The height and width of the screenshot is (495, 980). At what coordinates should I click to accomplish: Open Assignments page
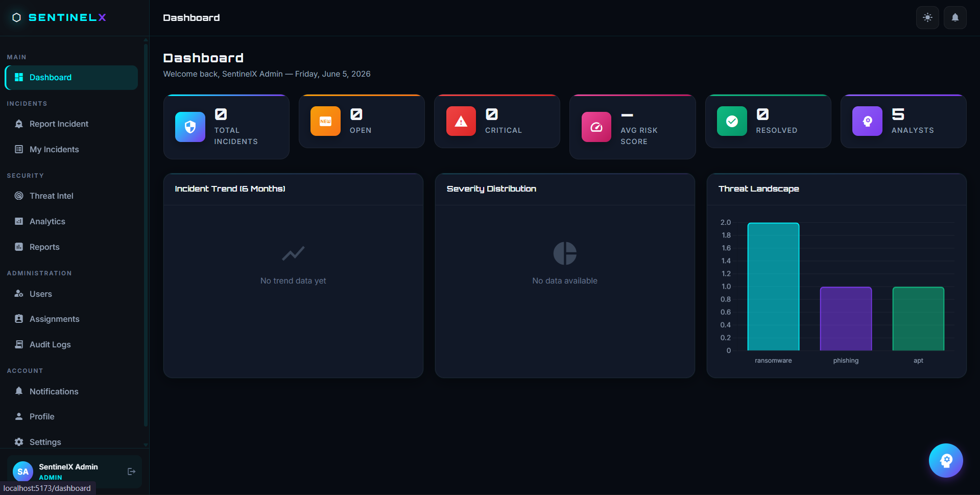click(x=71, y=319)
